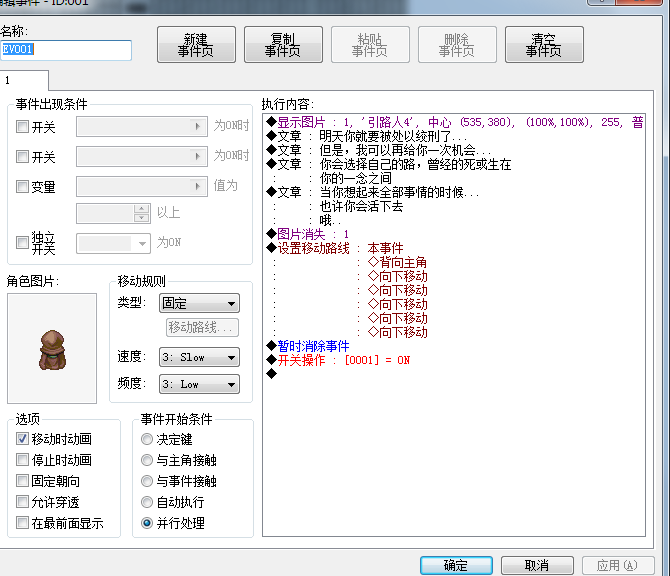Viewport: 670px width, 576px height.
Task: Select the 显示图片 引路人4 command line
Action: point(454,123)
